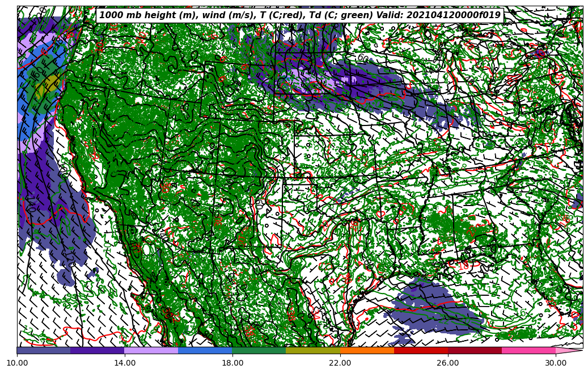Pick the dark maroon colorbar segment

point(475,350)
